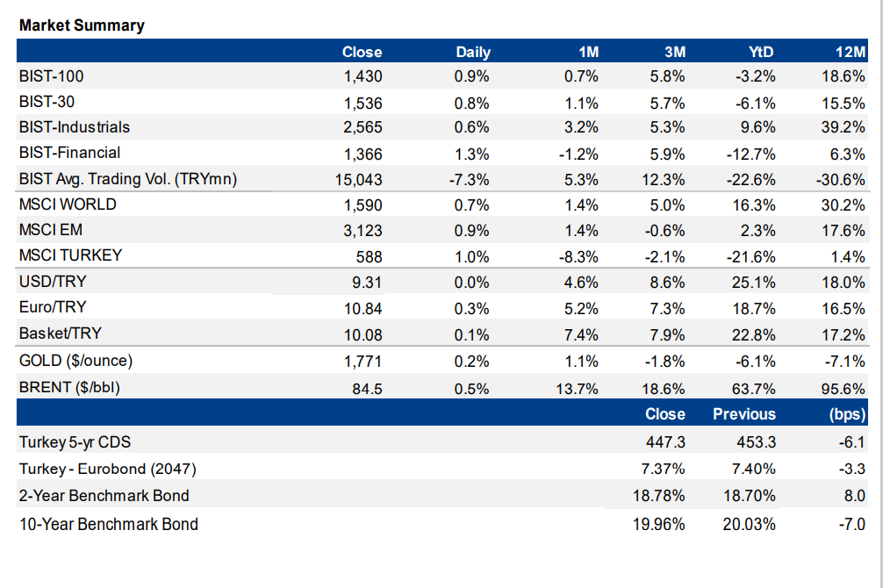Select the BIST-Industrials row label
883x588 pixels.
point(74,127)
